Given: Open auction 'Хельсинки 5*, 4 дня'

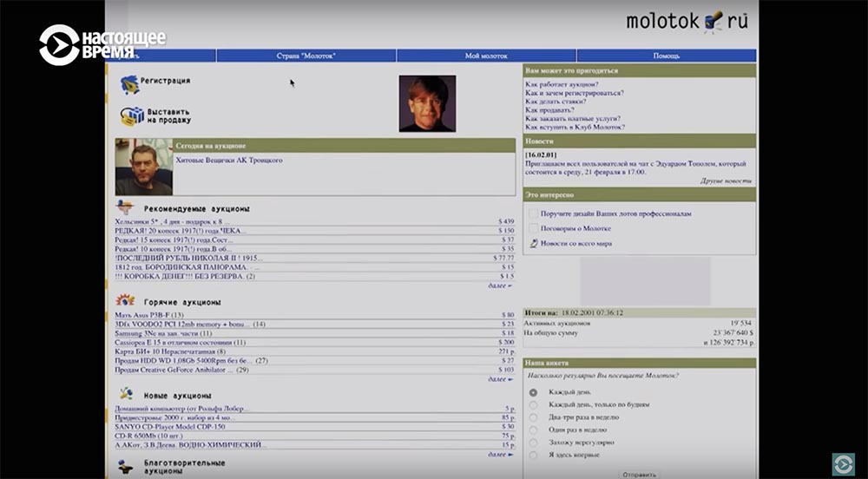Looking at the screenshot, I should click(x=172, y=221).
